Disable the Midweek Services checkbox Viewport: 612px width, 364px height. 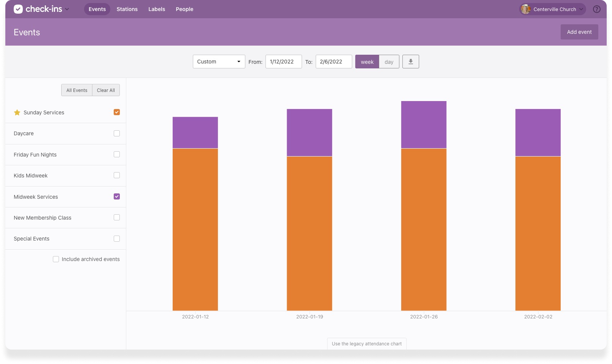tap(116, 196)
